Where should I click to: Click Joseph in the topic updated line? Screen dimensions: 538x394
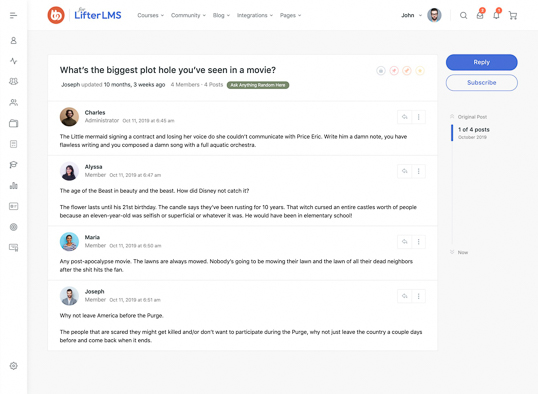(70, 85)
